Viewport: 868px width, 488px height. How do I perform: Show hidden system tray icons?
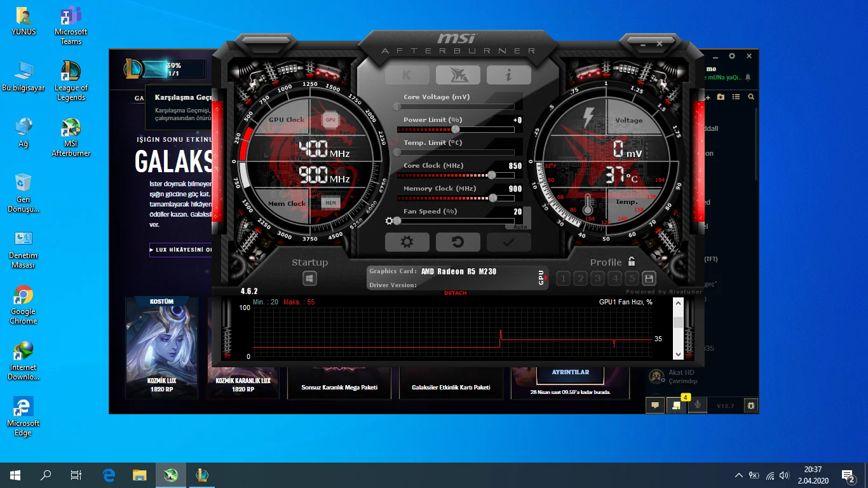(738, 475)
